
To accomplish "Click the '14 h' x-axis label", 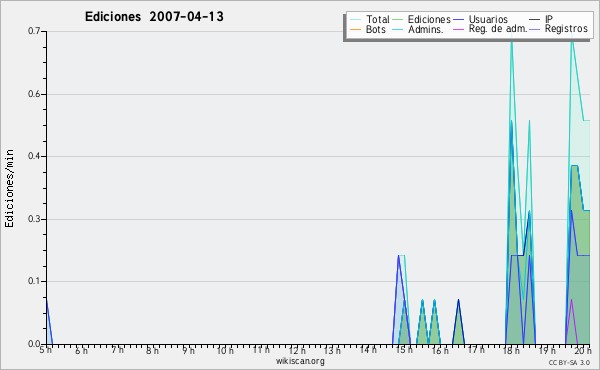I will [x=368, y=350].
